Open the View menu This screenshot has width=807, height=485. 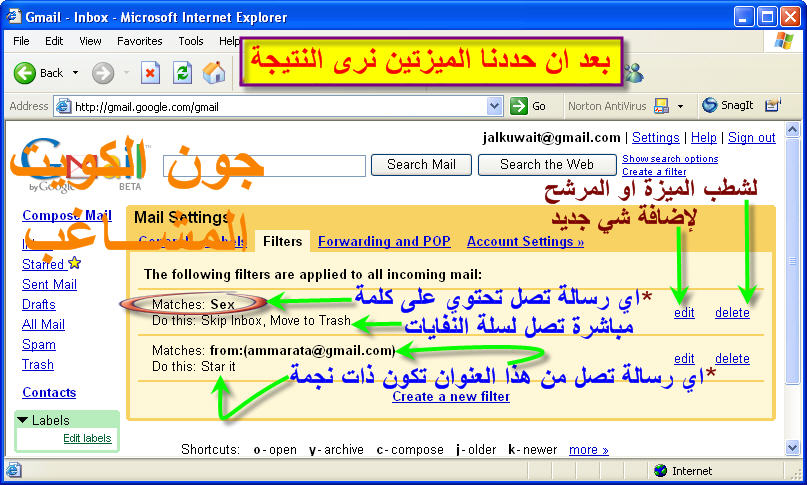point(90,41)
